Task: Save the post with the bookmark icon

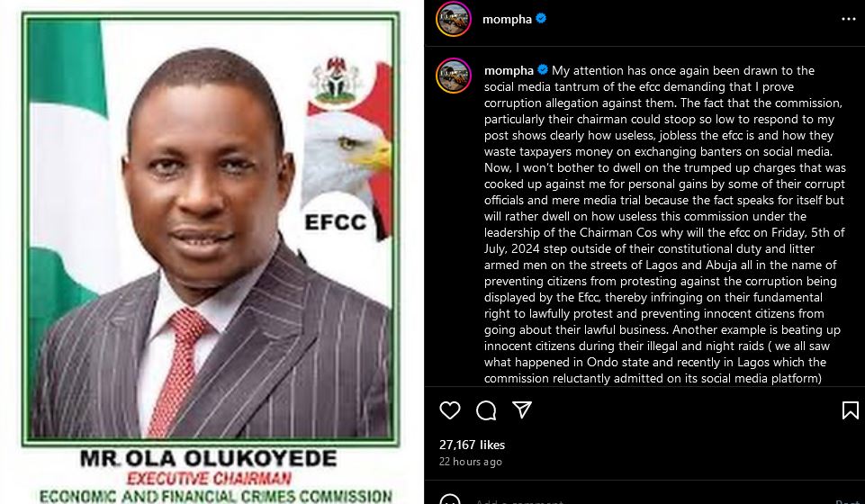Action: click(850, 410)
